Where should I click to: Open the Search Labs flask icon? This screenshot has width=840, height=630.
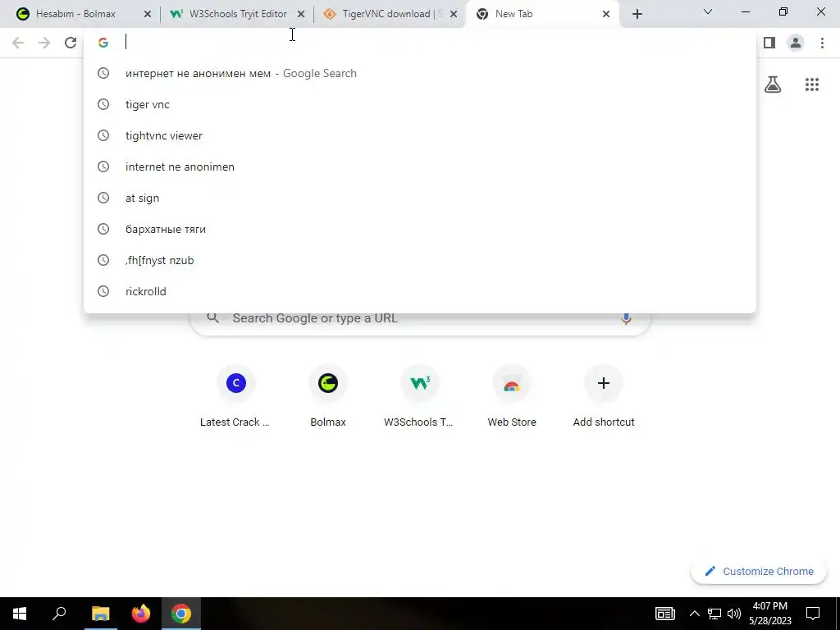[773, 84]
